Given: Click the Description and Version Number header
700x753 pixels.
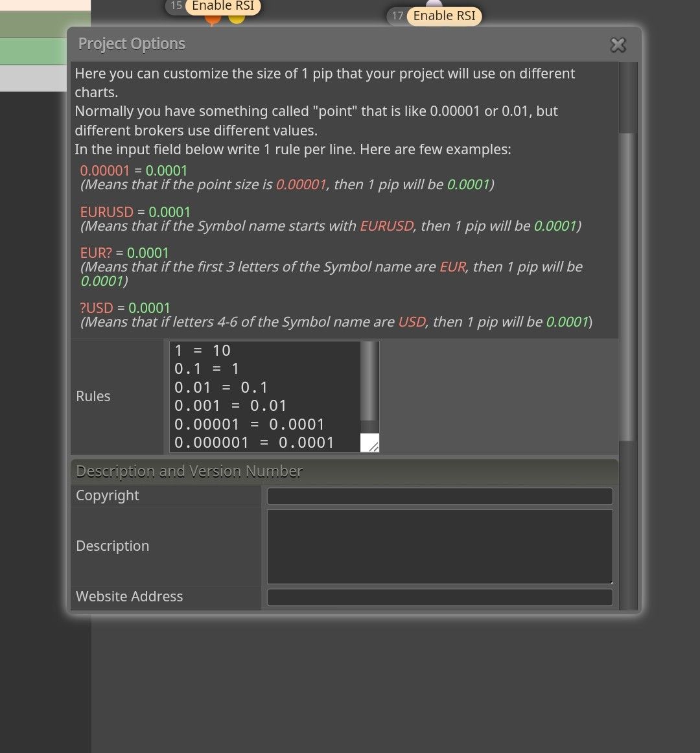Looking at the screenshot, I should (344, 472).
